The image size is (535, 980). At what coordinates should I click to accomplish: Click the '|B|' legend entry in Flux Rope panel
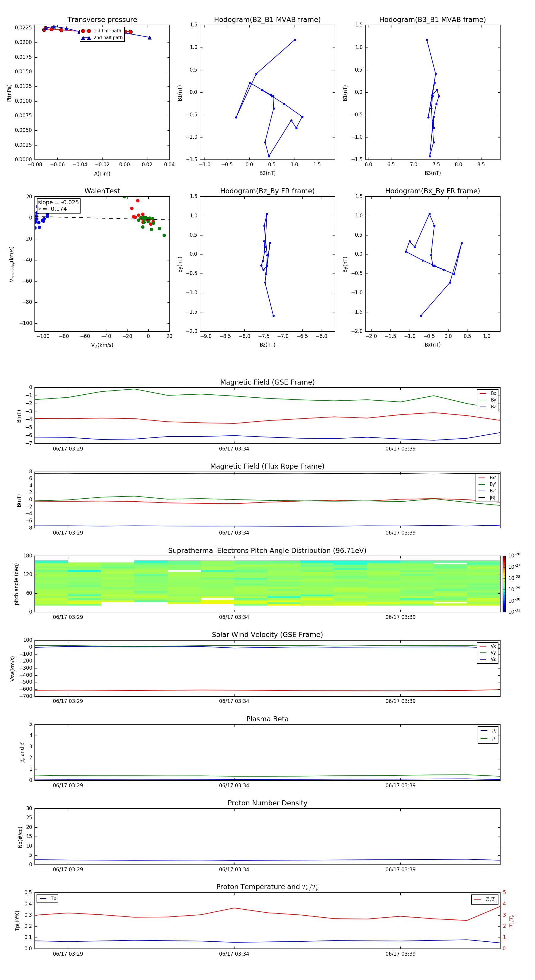point(487,498)
